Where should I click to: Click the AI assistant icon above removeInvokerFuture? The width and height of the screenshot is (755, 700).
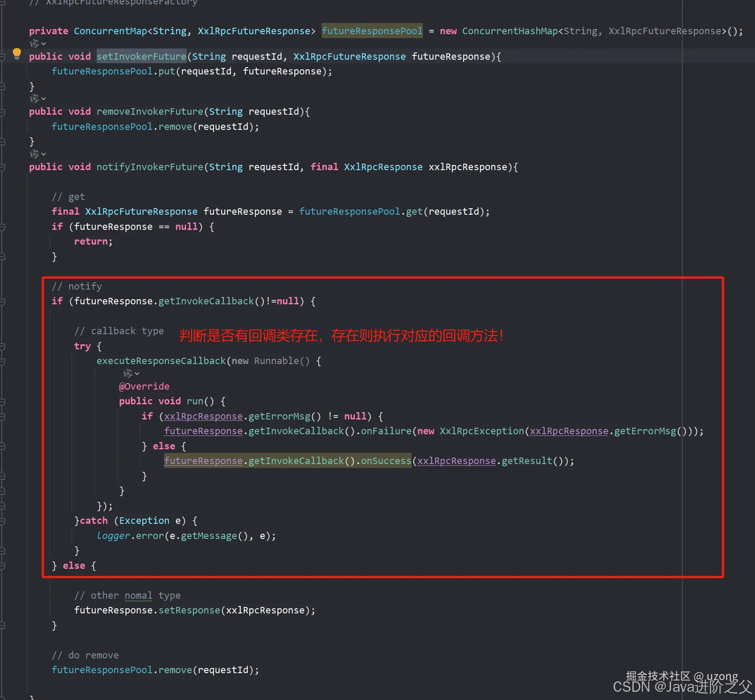pos(34,99)
